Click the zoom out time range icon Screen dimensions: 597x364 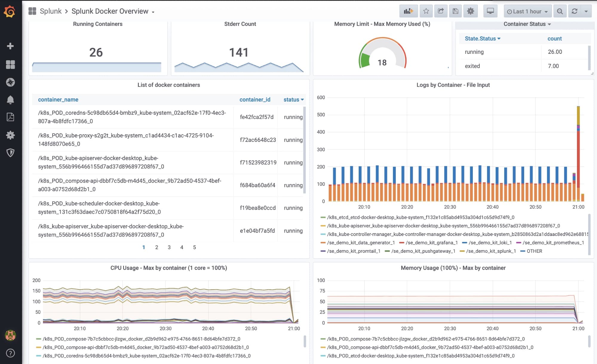pos(560,11)
